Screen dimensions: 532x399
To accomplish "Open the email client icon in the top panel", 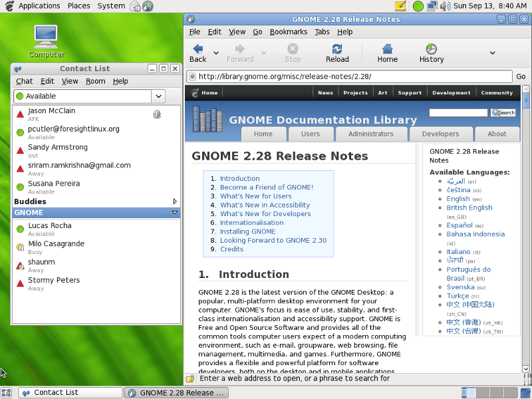I will tap(134, 6).
